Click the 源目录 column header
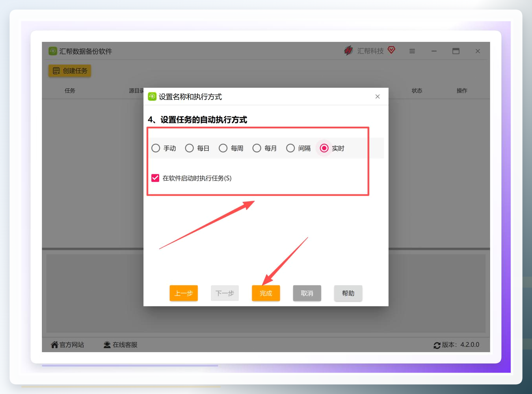The height and width of the screenshot is (394, 532). (x=136, y=91)
